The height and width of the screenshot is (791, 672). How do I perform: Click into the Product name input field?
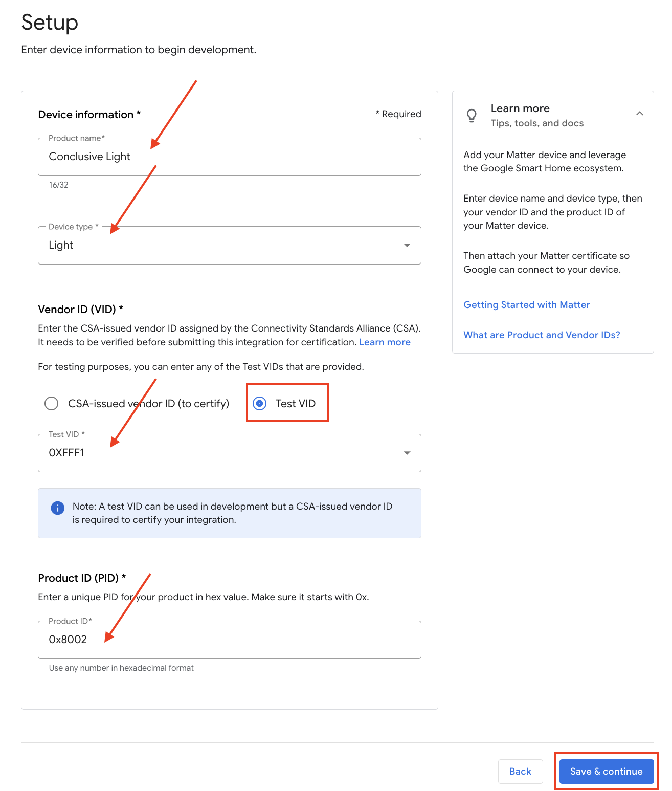coord(230,157)
